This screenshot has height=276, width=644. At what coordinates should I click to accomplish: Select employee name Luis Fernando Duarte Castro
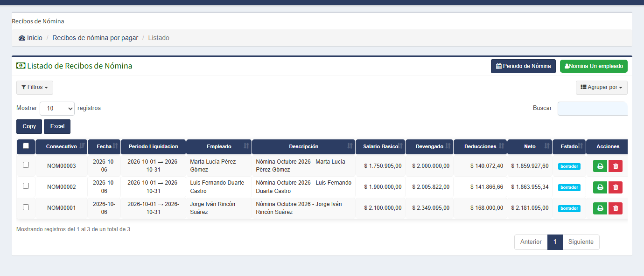click(217, 187)
